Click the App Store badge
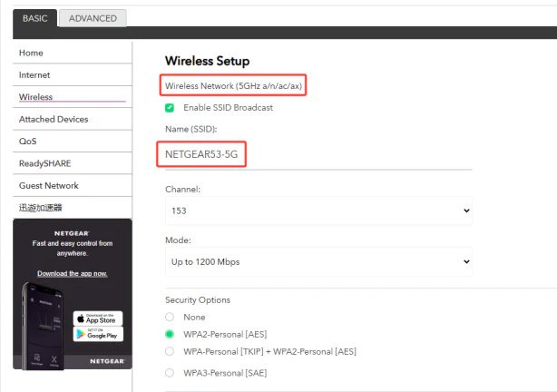The width and height of the screenshot is (557, 392). (x=98, y=318)
